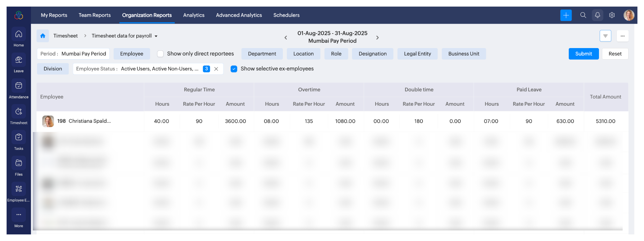This screenshot has height=241, width=644.
Task: Expand Timesheet data for payroll dropdown
Action: 156,36
